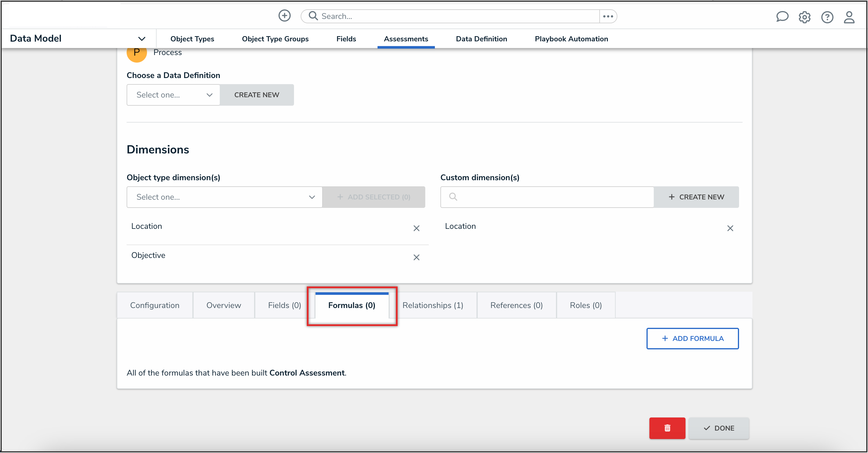Remove Location custom dimension
The height and width of the screenshot is (453, 868).
coord(730,228)
